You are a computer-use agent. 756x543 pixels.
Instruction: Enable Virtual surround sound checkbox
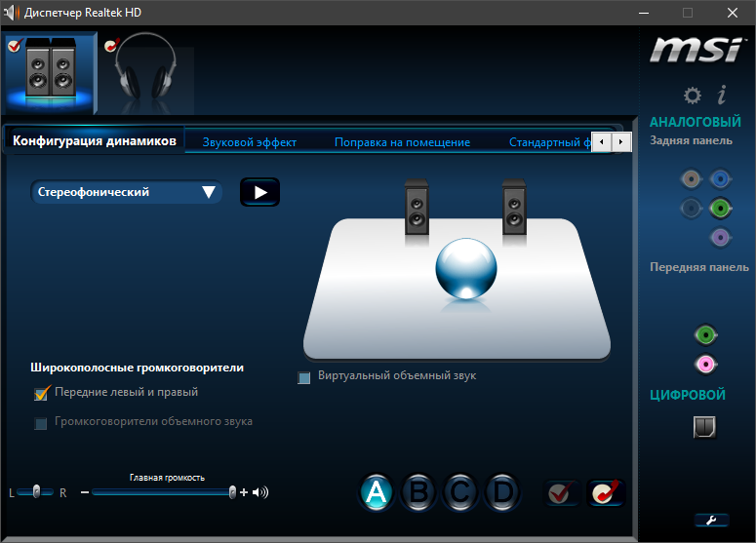(303, 377)
